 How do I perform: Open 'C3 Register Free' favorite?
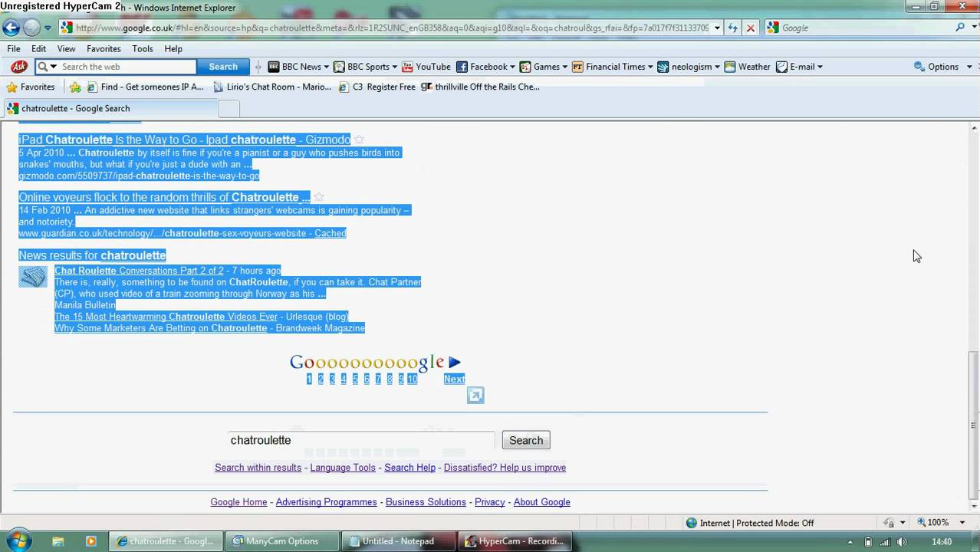click(x=377, y=87)
